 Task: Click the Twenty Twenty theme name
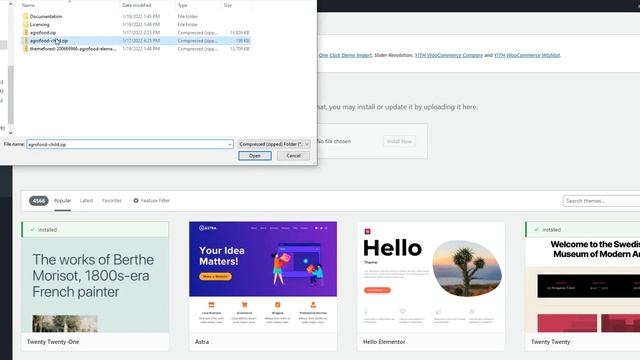coord(550,342)
